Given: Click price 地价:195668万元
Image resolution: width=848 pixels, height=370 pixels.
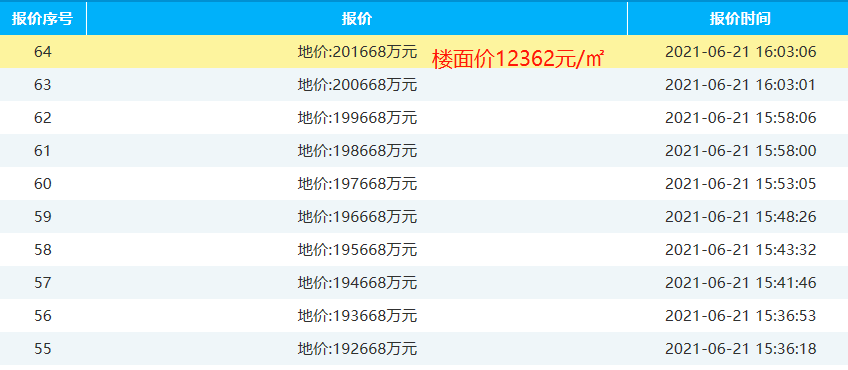Looking at the screenshot, I should point(357,250).
